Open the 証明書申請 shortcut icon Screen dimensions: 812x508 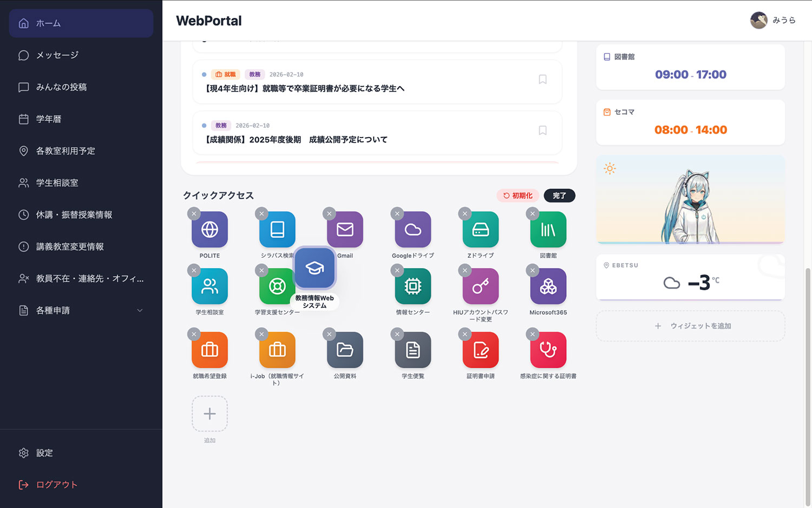click(480, 350)
